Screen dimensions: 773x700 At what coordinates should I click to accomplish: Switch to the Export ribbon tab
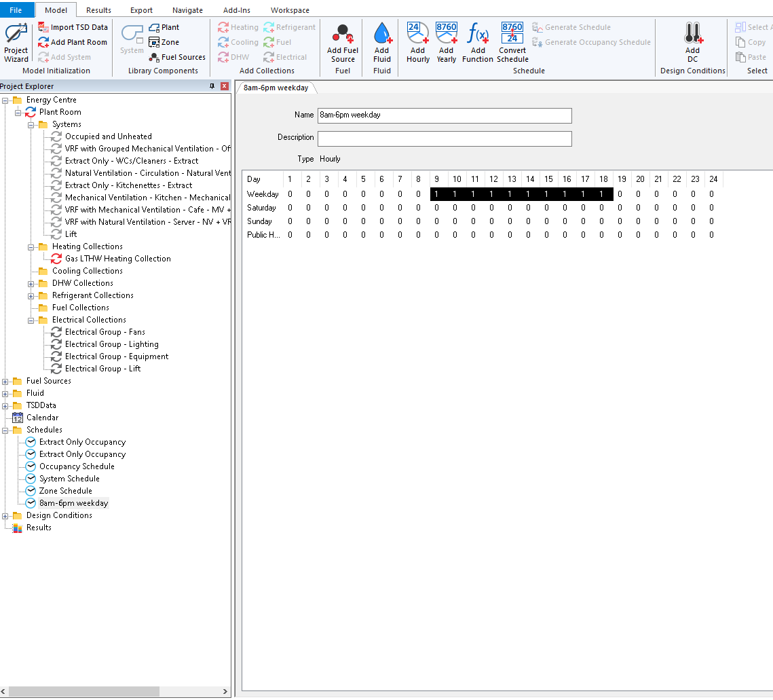click(x=141, y=10)
